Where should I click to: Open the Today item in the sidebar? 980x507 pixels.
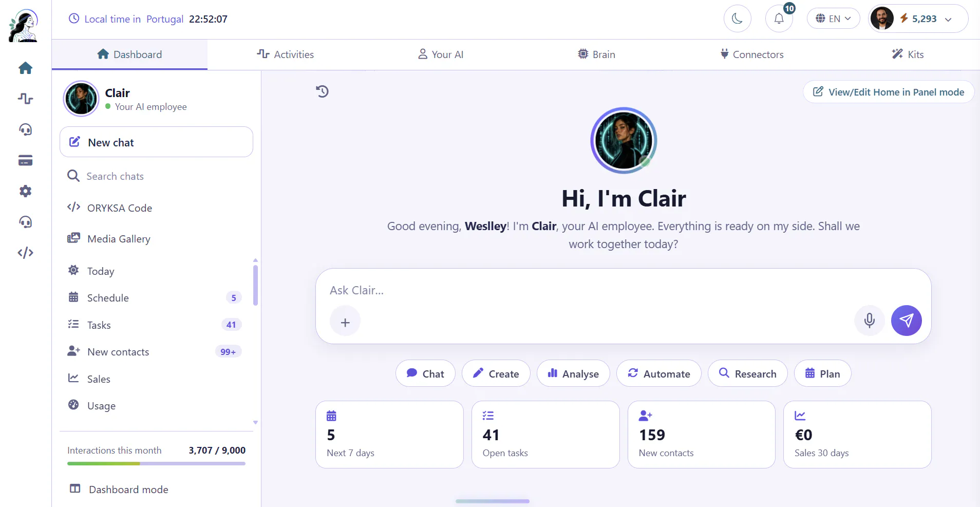pyautogui.click(x=154, y=271)
